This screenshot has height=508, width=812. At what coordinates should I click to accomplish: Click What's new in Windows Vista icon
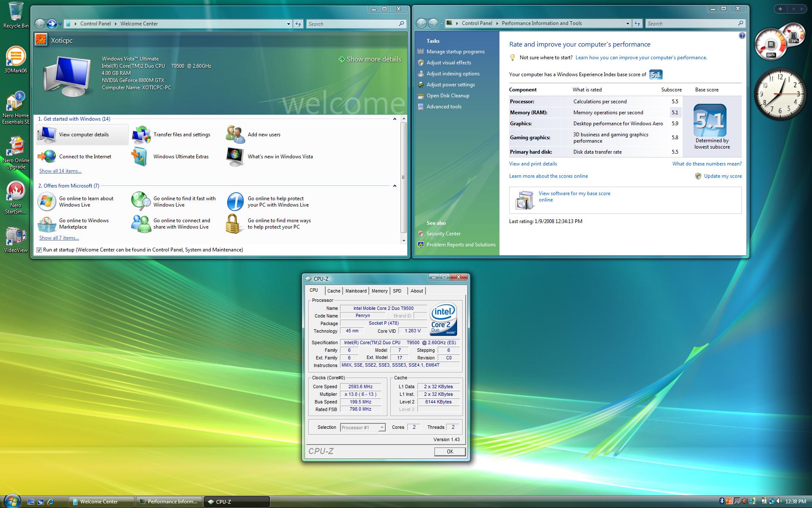[235, 157]
